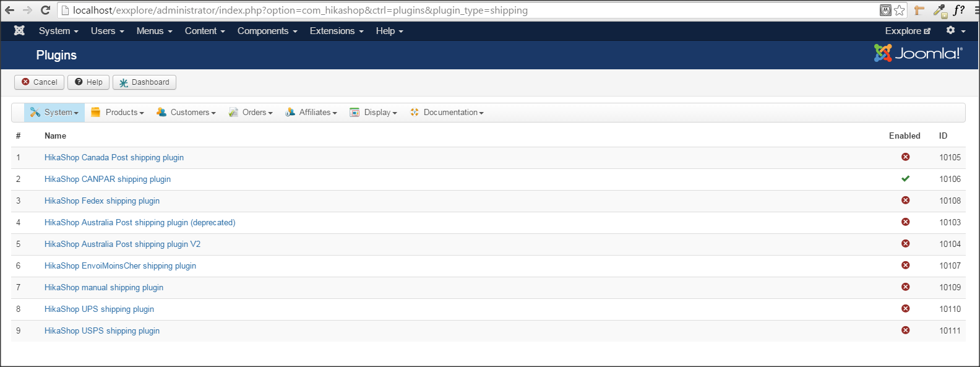Click the Orders icon in HikaShop menu

(233, 112)
